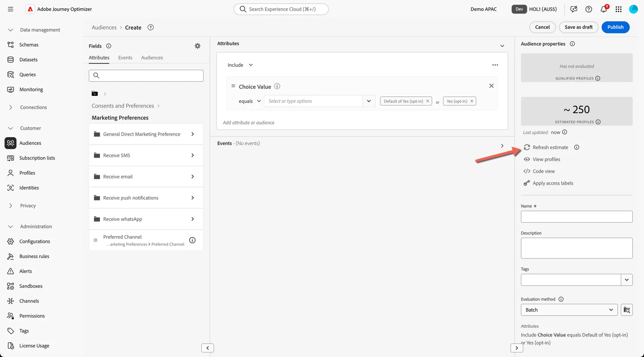This screenshot has width=644, height=357.
Task: Focus the Search Experience Cloud box
Action: click(x=281, y=9)
